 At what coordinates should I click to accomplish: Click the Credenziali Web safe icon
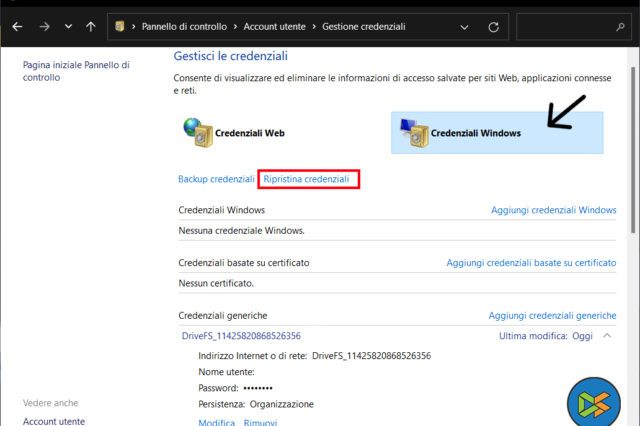[x=198, y=132]
